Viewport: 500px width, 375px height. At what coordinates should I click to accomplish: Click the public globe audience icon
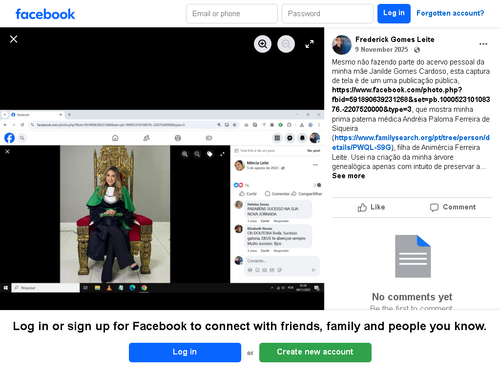click(x=417, y=50)
